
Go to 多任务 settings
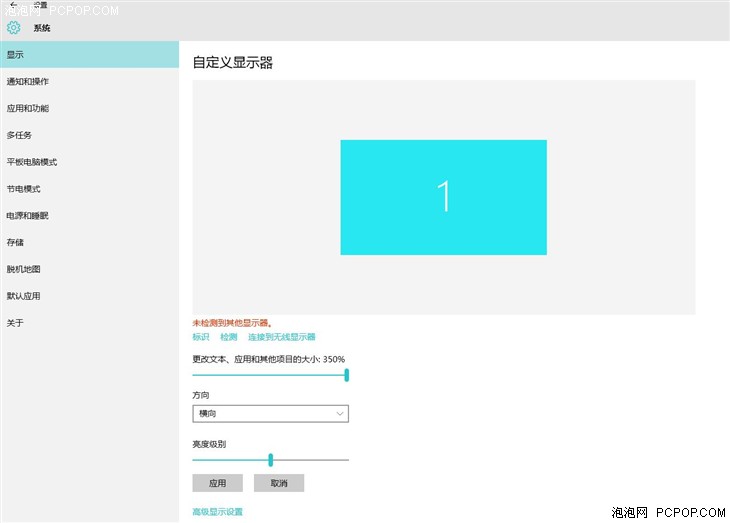[x=89, y=135]
